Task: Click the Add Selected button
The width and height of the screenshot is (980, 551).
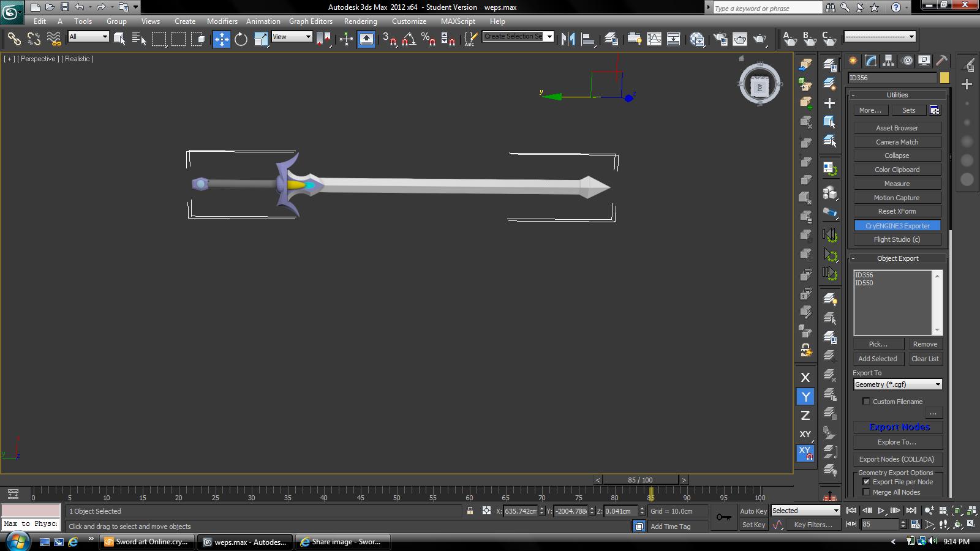Action: (877, 359)
